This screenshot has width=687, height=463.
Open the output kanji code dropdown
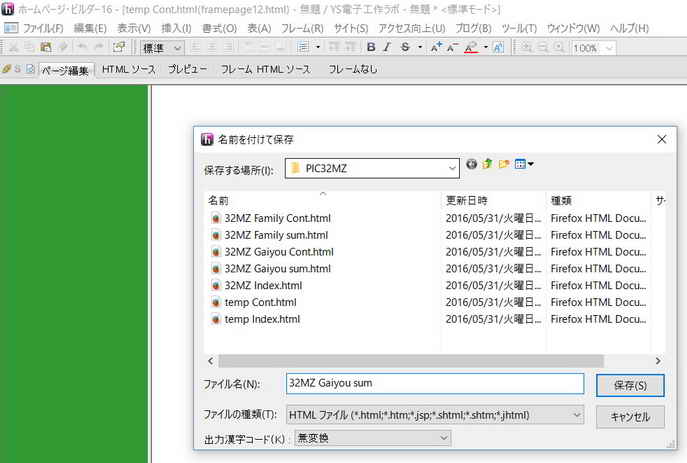coord(443,438)
